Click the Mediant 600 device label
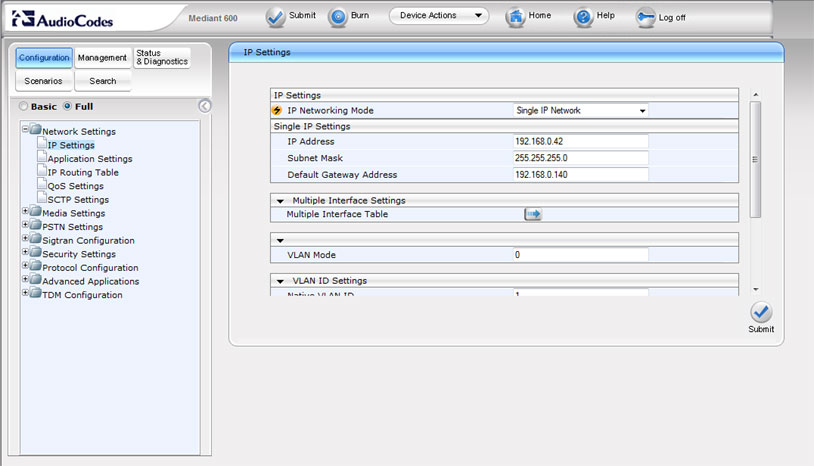814x466 pixels. [213, 18]
